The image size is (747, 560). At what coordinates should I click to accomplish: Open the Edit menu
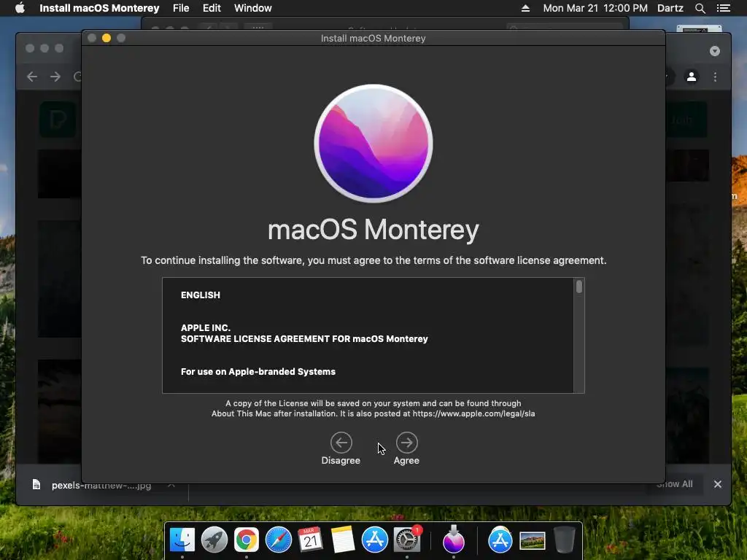coord(212,8)
